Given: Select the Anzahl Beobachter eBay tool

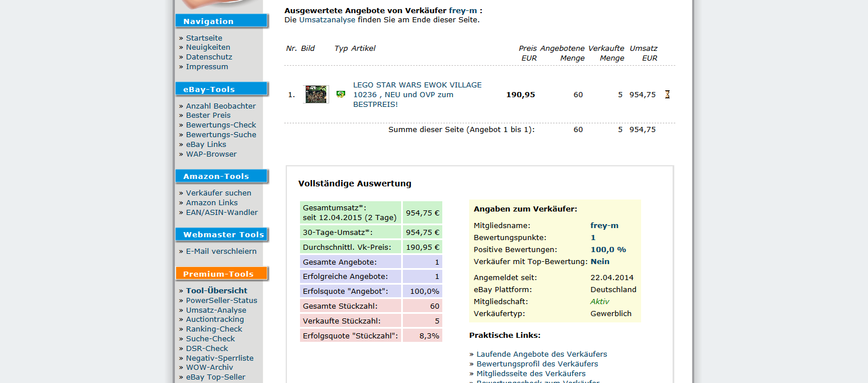Looking at the screenshot, I should pyautogui.click(x=221, y=106).
